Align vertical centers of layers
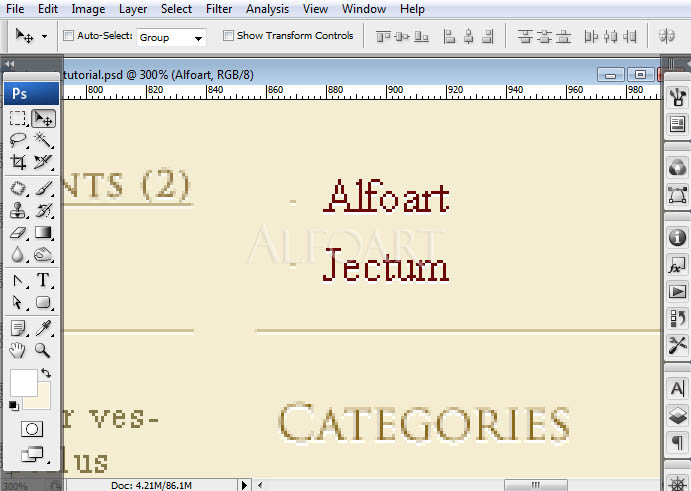 (402, 37)
